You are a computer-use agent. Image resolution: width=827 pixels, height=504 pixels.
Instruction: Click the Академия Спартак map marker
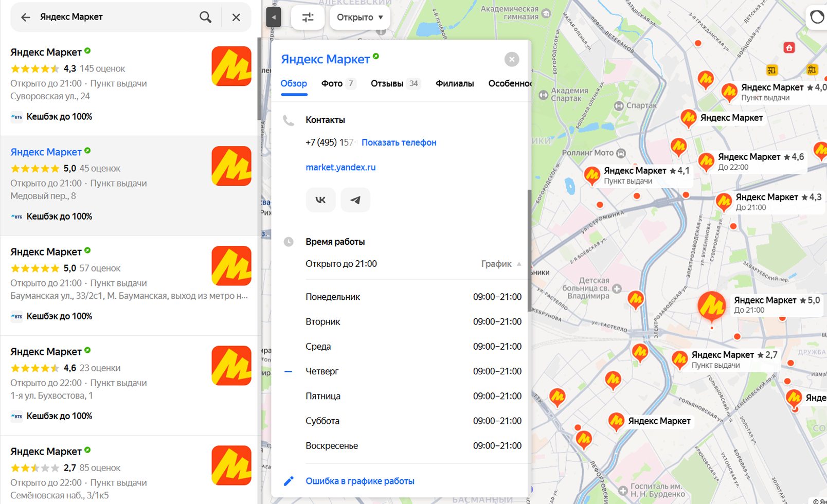(544, 95)
